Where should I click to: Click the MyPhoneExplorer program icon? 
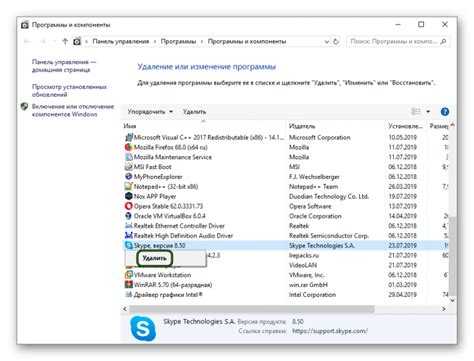click(128, 176)
